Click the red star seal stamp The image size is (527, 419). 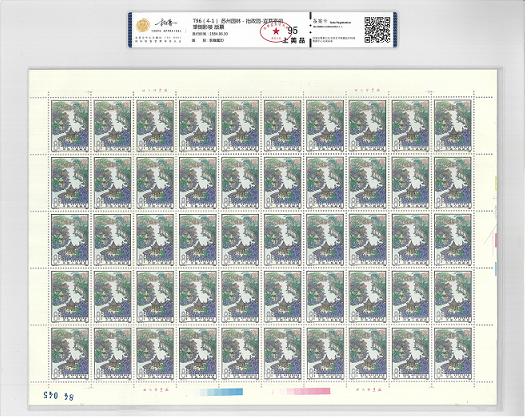click(276, 31)
